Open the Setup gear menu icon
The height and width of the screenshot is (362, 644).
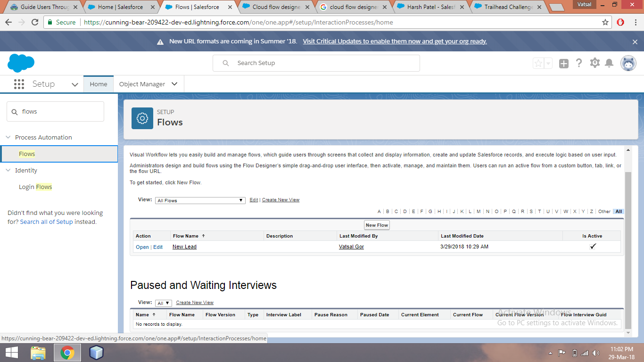click(x=594, y=63)
